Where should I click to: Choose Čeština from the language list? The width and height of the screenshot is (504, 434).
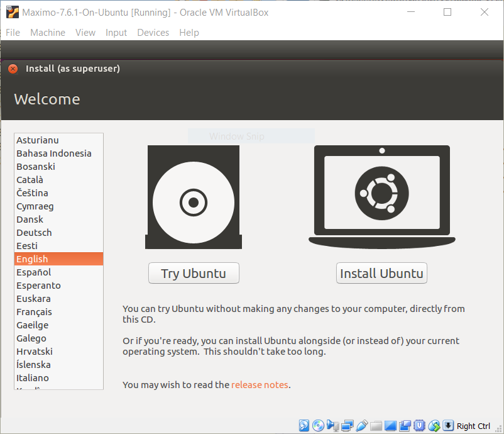pyautogui.click(x=58, y=193)
